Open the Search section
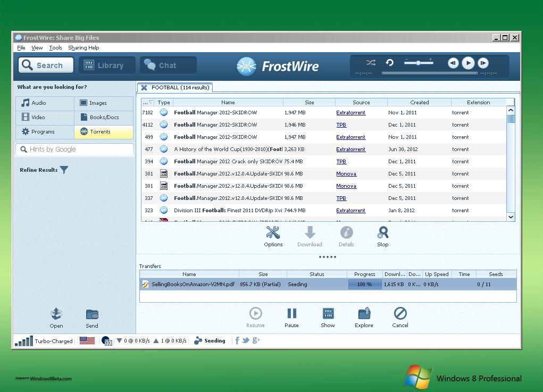 pyautogui.click(x=46, y=65)
